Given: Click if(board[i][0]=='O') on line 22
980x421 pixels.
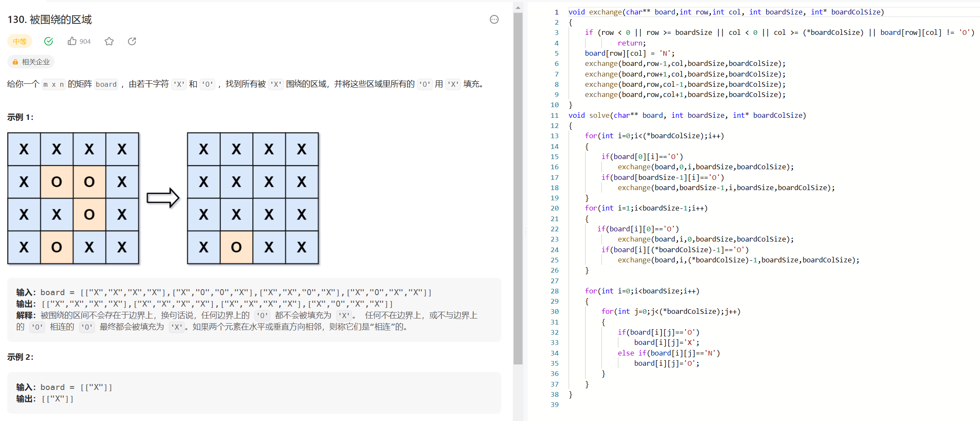Looking at the screenshot, I should 638,229.
